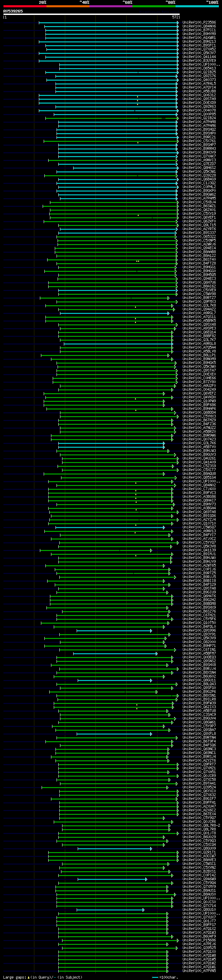Viewport: 222px width, 980px height.
Task: Click label UniRef100_A9U2F0
Action: tap(199, 386)
